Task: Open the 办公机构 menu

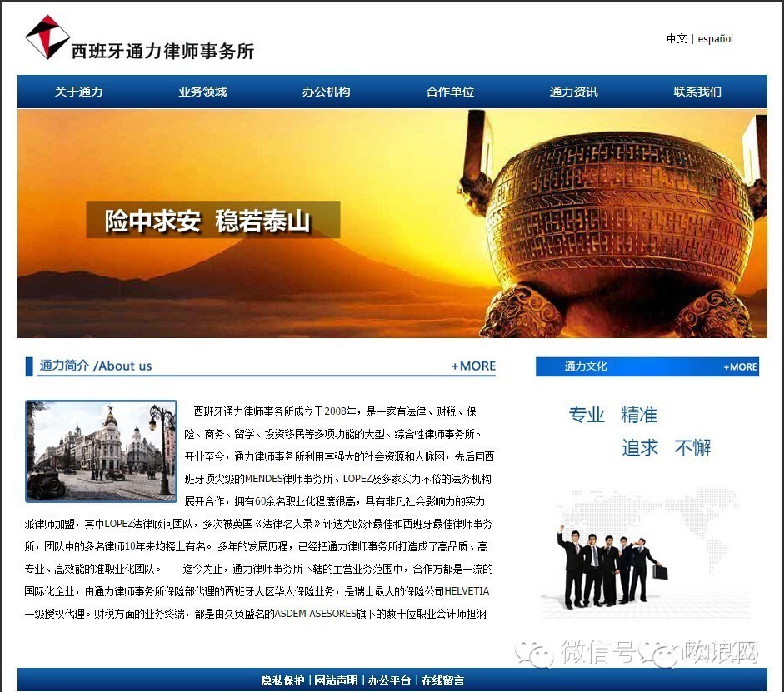Action: click(326, 92)
